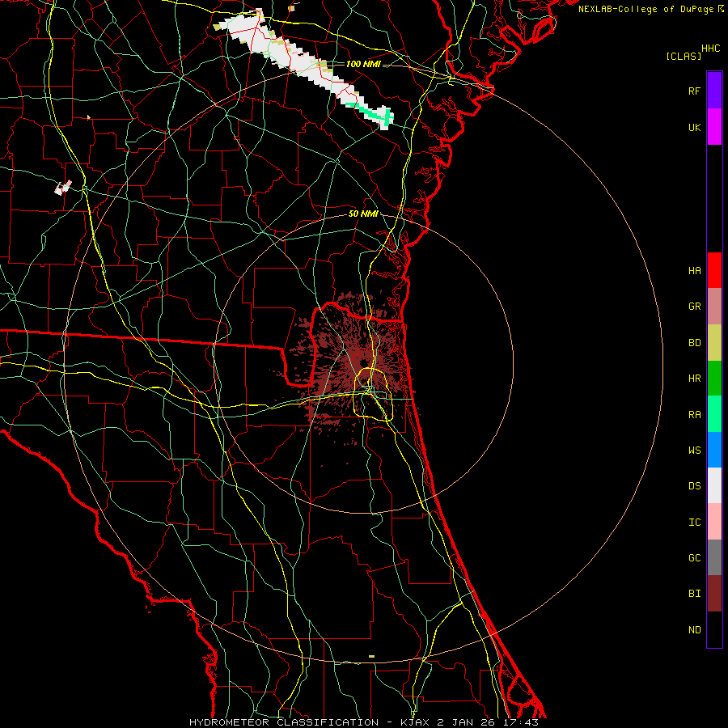The image size is (728, 728).
Task: Click the IC legend label
Action: 695,522
